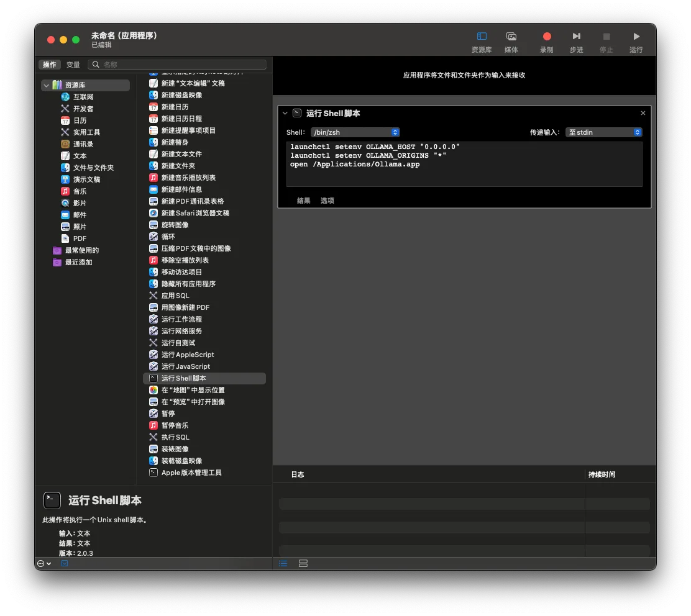The width and height of the screenshot is (691, 616).
Task: Remove shell script action with X button
Action: click(x=643, y=113)
